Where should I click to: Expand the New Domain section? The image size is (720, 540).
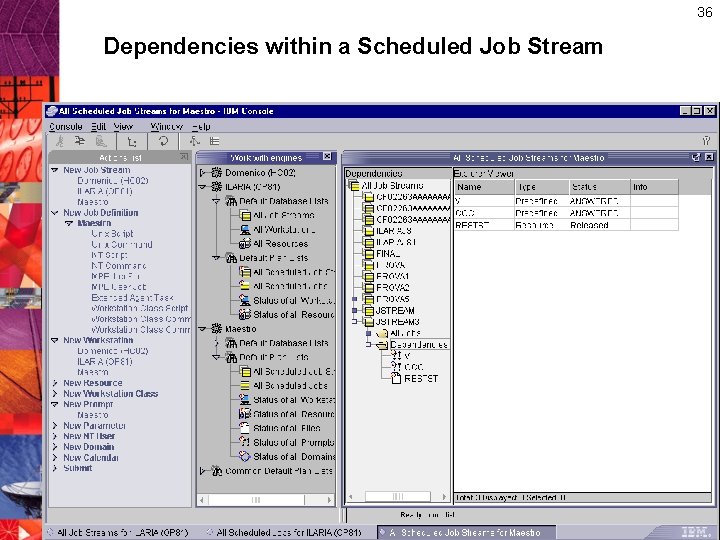(x=55, y=447)
